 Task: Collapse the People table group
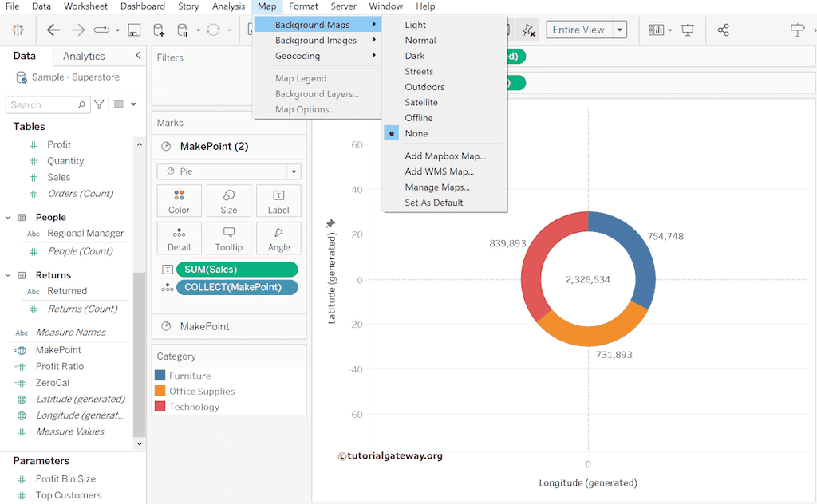pos(8,217)
